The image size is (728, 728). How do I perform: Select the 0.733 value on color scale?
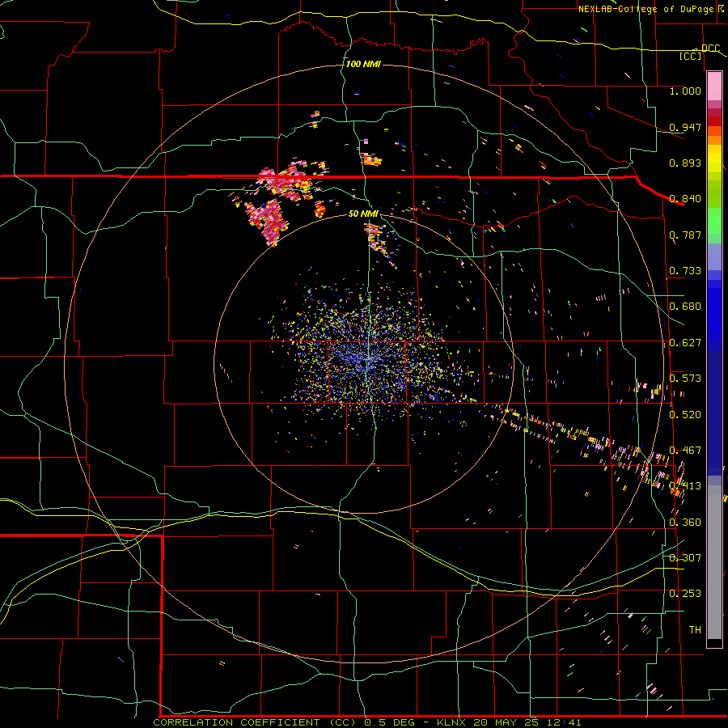point(685,271)
